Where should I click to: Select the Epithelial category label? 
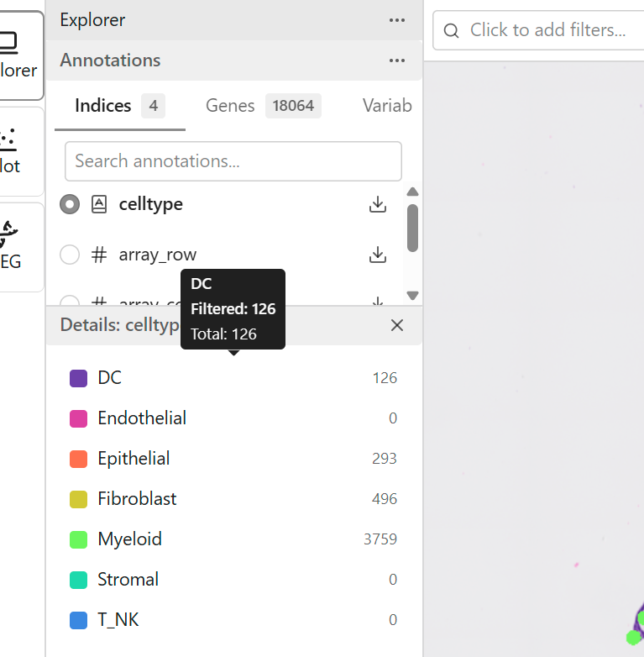[x=134, y=459]
